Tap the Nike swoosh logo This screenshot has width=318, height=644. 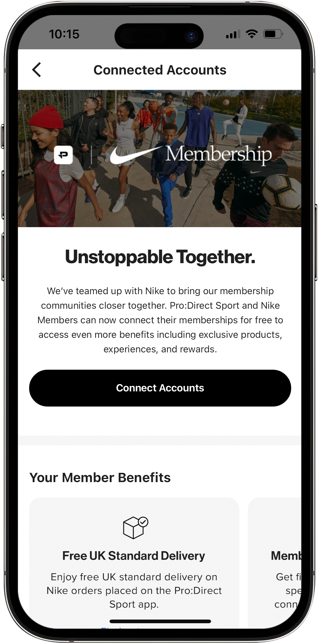[x=135, y=155]
